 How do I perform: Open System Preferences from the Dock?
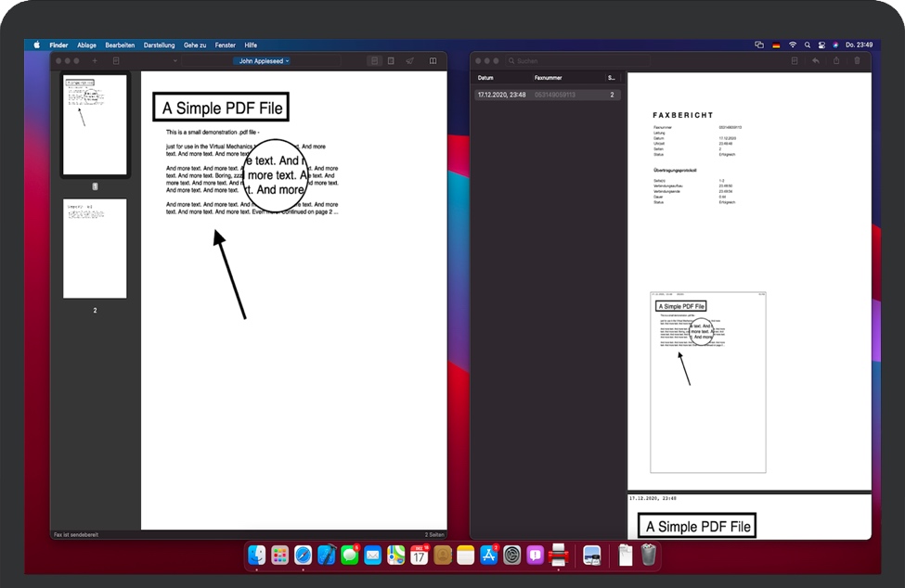512,556
